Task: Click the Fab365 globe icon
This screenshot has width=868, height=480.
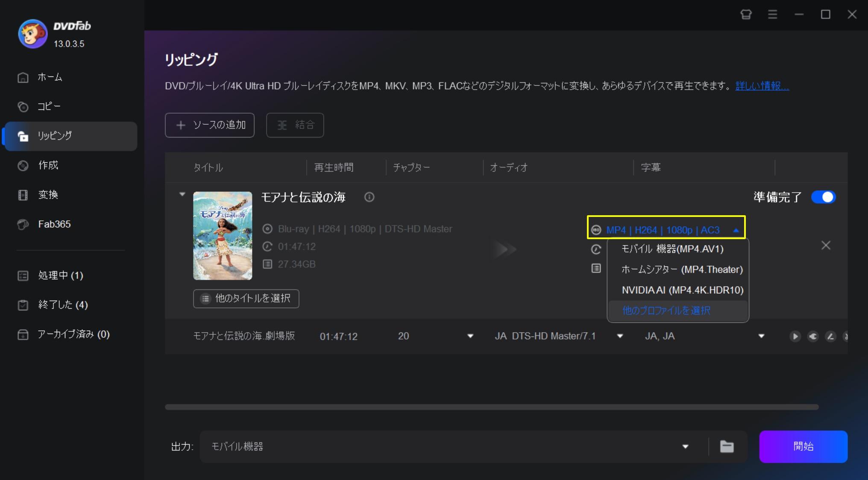Action: coord(23,224)
